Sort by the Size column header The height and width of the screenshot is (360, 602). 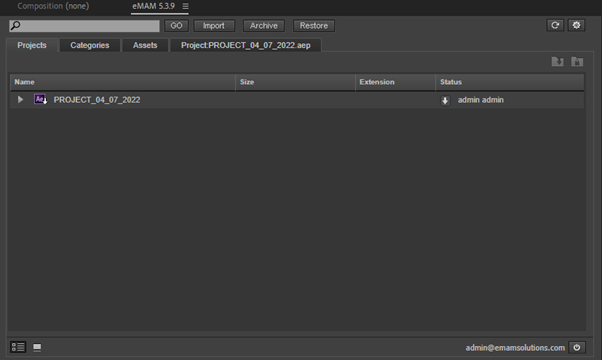point(295,82)
